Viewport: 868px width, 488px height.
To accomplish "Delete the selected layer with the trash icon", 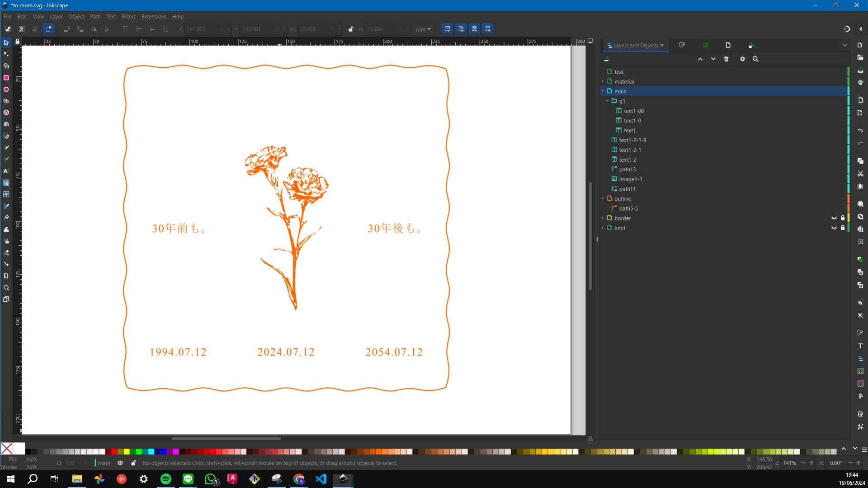I will pos(726,59).
